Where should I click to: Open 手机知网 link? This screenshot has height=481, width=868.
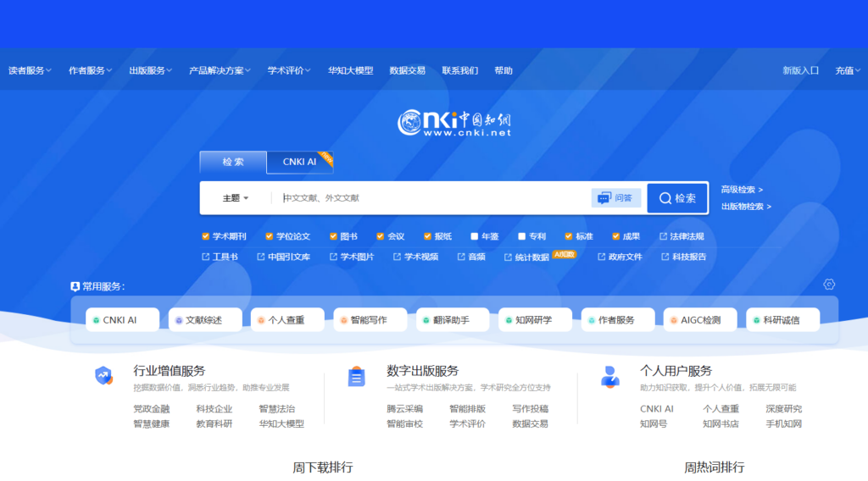784,424
